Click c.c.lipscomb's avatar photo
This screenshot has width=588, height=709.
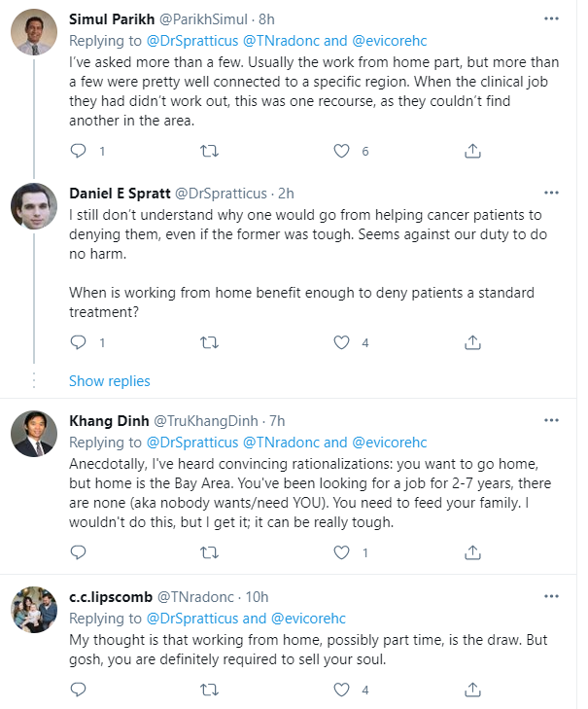click(34, 615)
